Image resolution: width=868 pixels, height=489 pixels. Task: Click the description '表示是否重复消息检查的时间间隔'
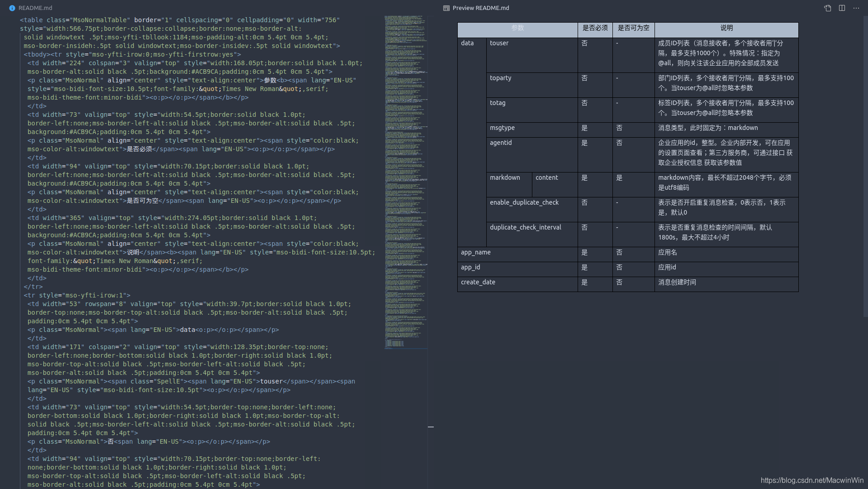[726, 235]
